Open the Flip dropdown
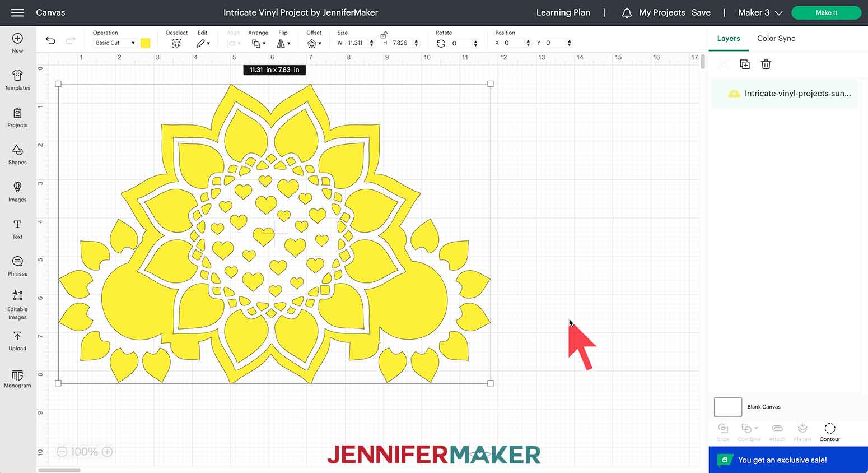Screen dimensions: 868x473 pos(283,43)
